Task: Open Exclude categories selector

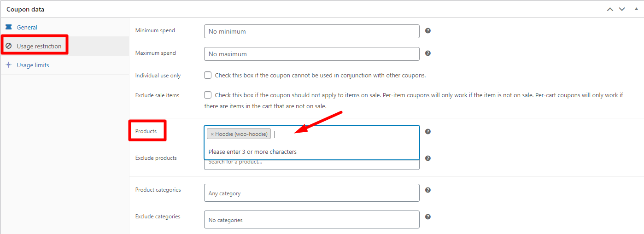Action: (x=312, y=220)
